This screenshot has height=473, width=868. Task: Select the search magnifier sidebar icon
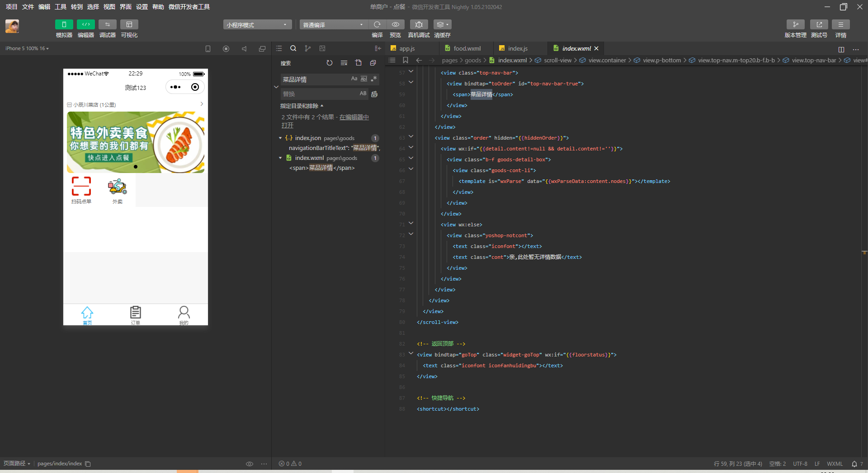293,48
